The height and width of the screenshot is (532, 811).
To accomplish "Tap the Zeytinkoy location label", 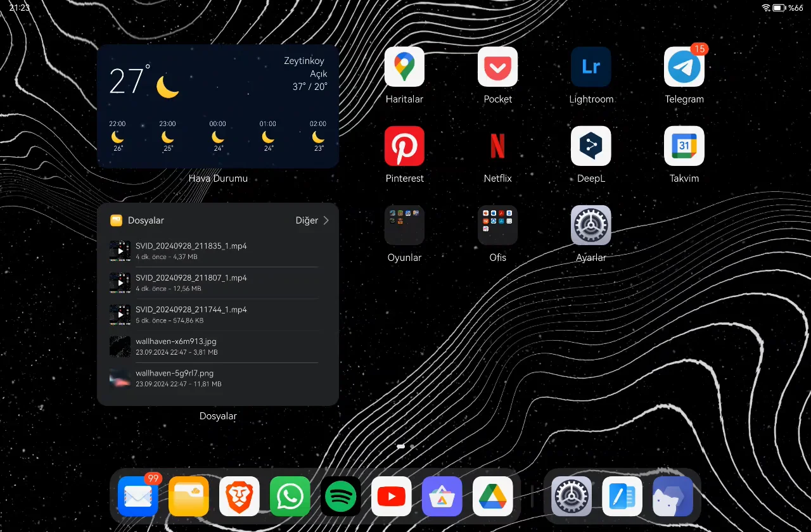I will pyautogui.click(x=304, y=61).
